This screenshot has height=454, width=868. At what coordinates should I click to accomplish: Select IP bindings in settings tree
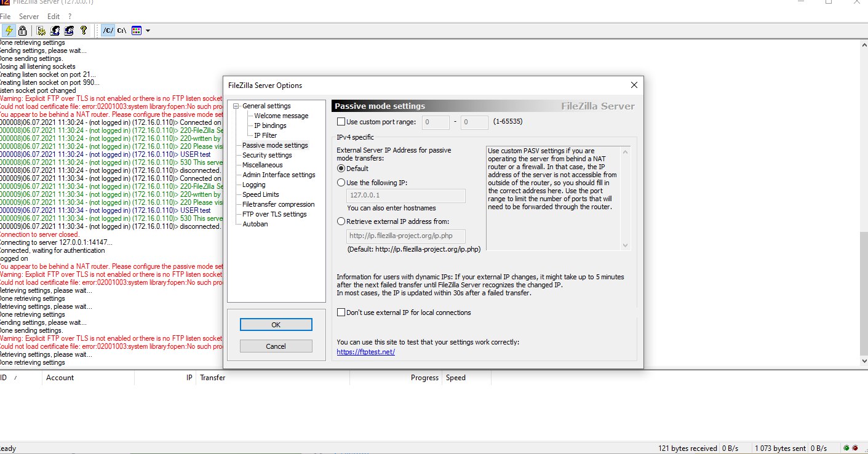(270, 125)
